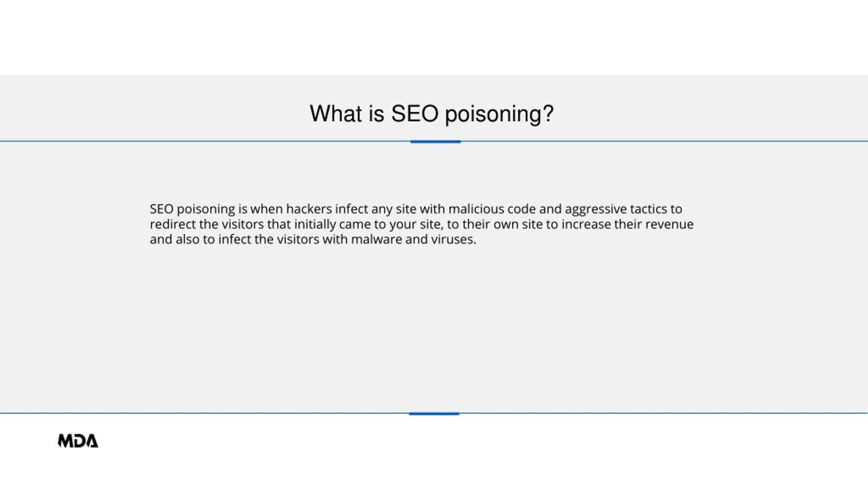Click the blue accent bar under the title
The height and width of the screenshot is (488, 868).
pos(435,142)
